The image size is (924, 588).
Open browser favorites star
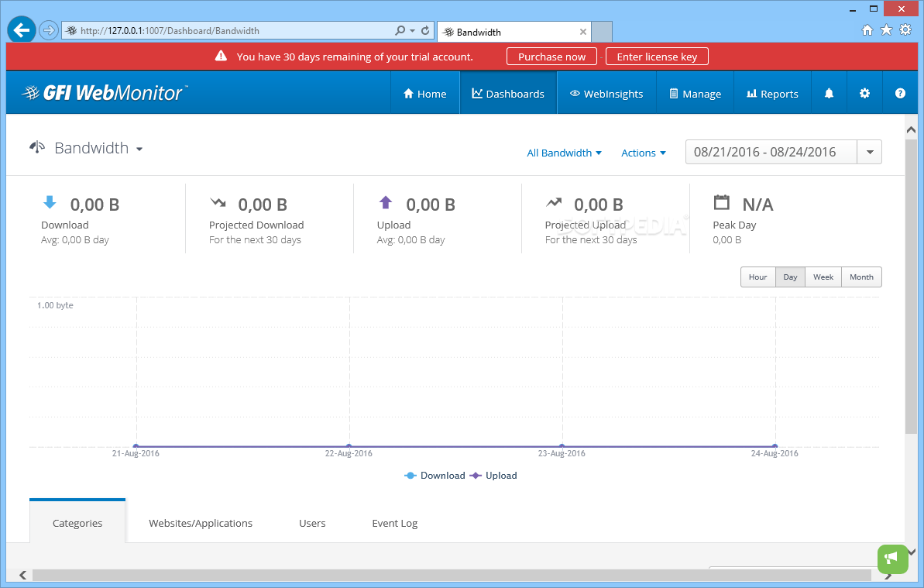(886, 30)
